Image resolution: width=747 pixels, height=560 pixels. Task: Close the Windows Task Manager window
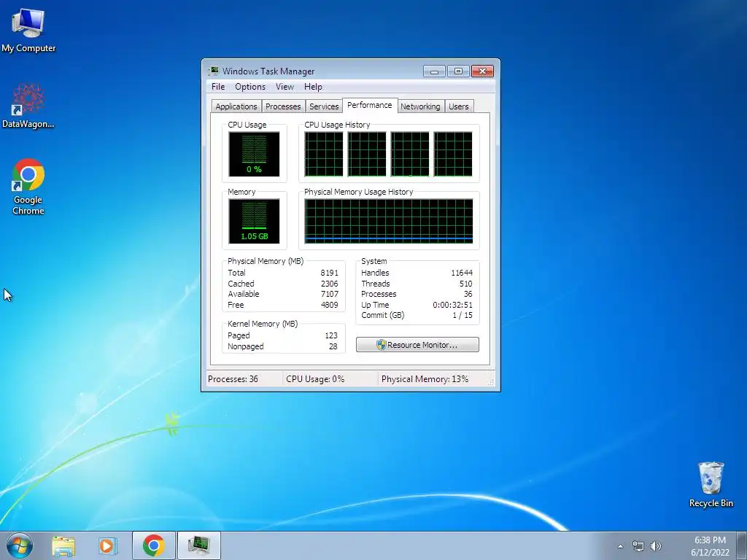tap(482, 71)
